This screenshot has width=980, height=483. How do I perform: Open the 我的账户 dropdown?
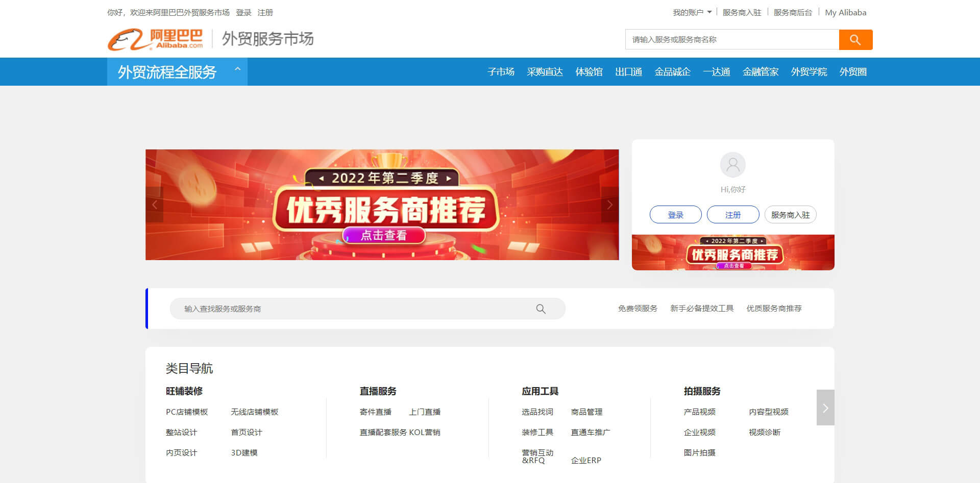(692, 13)
